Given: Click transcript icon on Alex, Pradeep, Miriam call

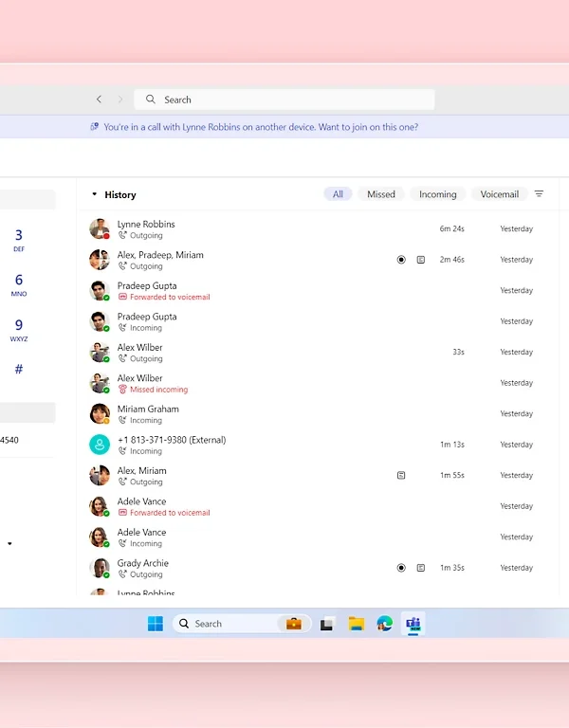Looking at the screenshot, I should [421, 260].
